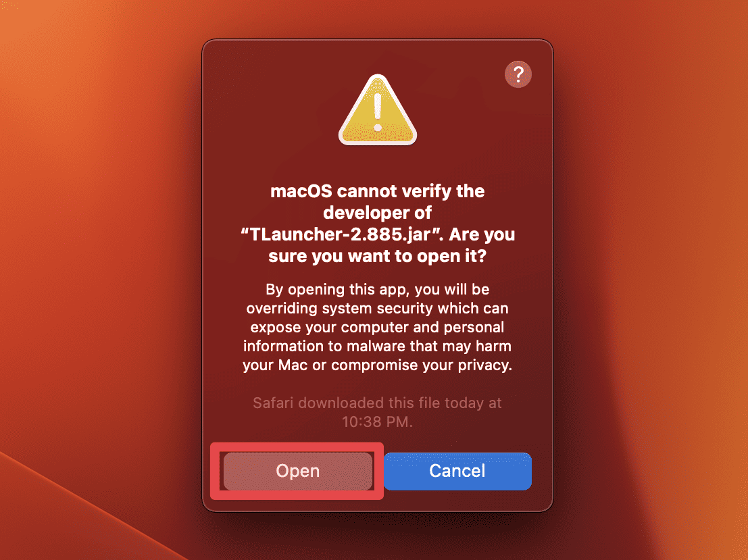Open the help question mark button
748x560 pixels.
pyautogui.click(x=518, y=74)
